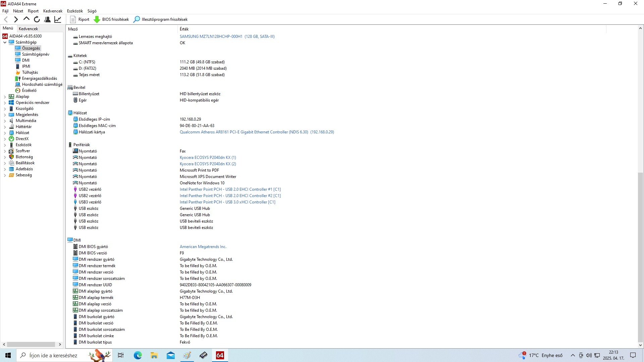Viewport: 644px width, 362px height.
Task: Open Illesztőprogram frissítések
Action: pos(160,19)
